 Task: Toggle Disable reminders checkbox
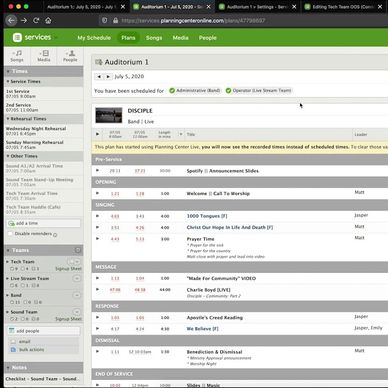pyautogui.click(x=10, y=234)
